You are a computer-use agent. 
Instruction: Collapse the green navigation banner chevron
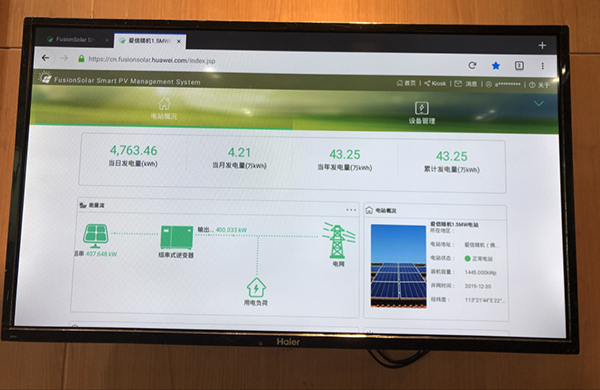[x=538, y=104]
